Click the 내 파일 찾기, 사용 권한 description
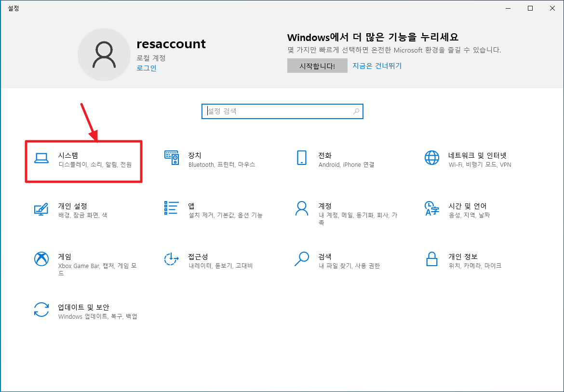The image size is (564, 392). point(349,266)
